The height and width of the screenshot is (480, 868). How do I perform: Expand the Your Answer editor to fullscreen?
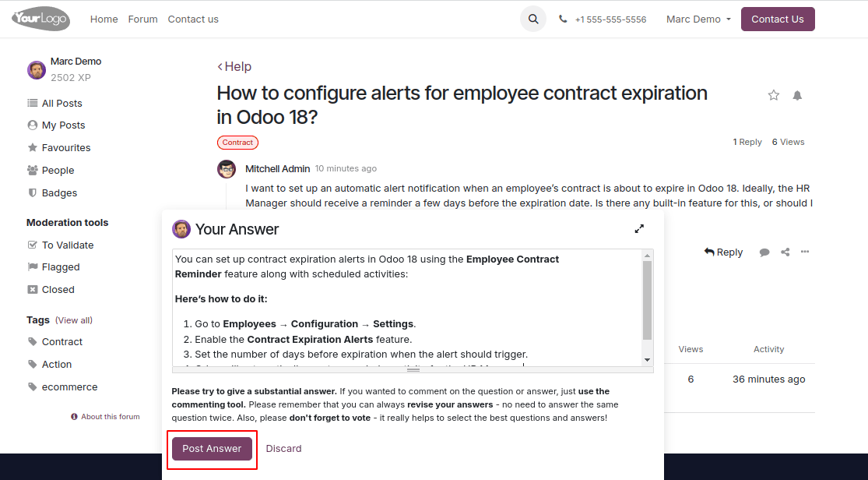click(639, 228)
